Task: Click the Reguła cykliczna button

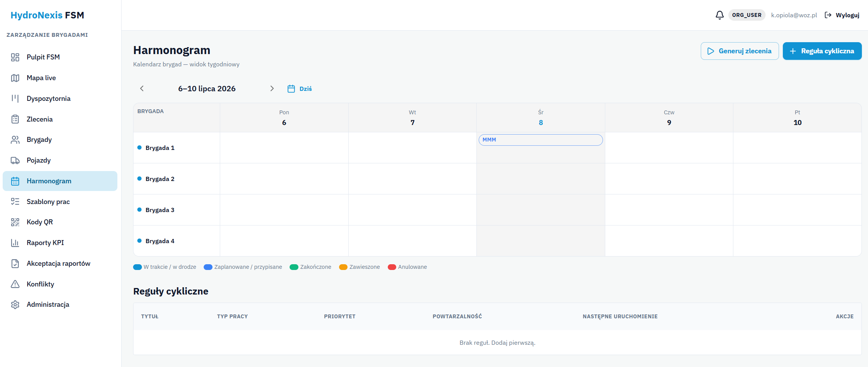Action: [x=822, y=51]
